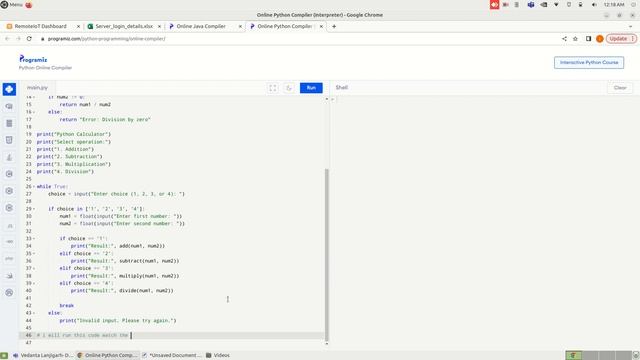Fold the if choice == '1' block at line 33
640x360 pixels.
(34, 239)
